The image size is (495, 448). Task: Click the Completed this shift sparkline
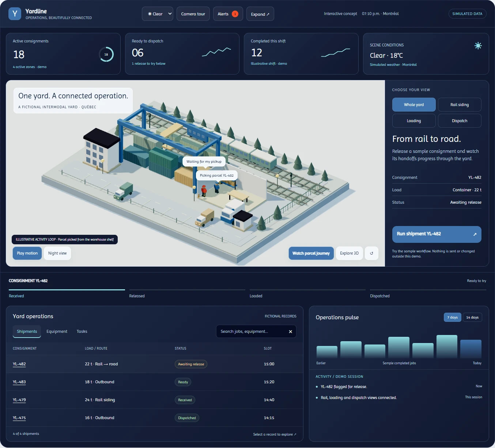pos(336,53)
